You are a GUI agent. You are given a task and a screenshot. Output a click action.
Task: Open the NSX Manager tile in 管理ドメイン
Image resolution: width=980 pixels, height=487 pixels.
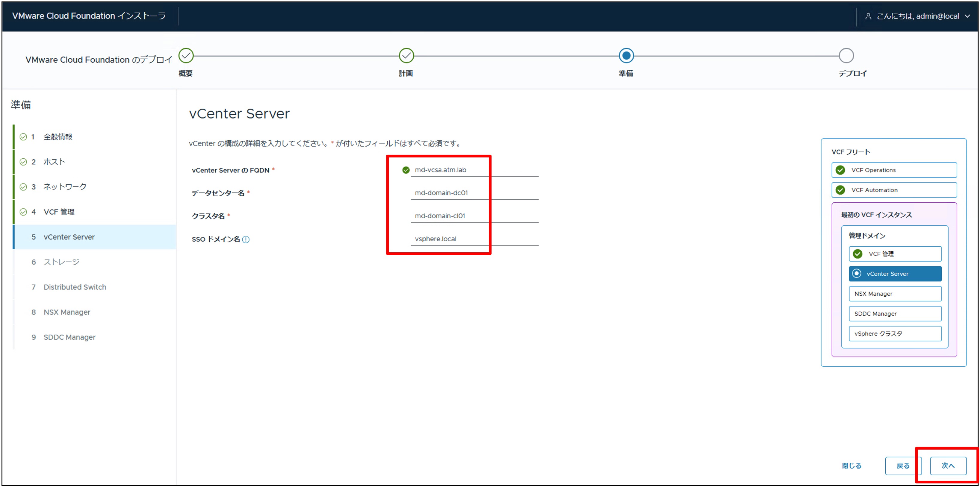pyautogui.click(x=895, y=294)
